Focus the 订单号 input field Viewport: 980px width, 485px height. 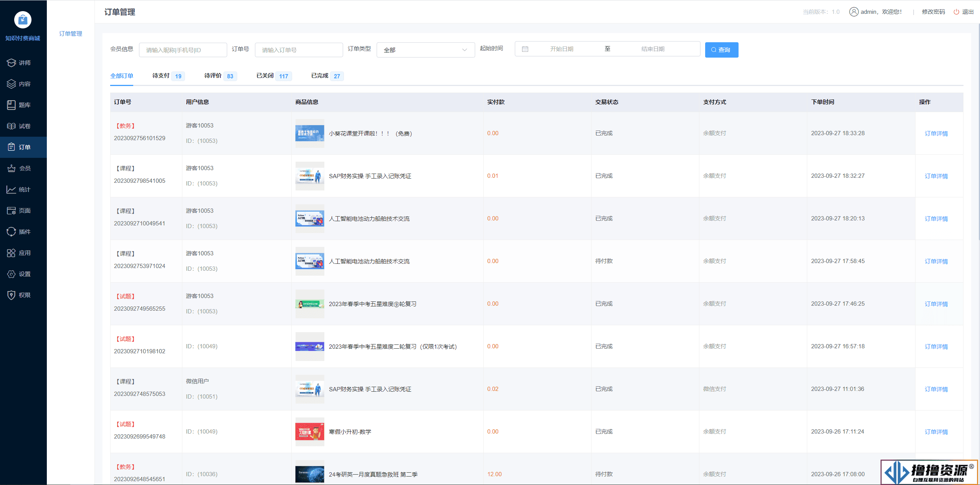click(x=299, y=50)
